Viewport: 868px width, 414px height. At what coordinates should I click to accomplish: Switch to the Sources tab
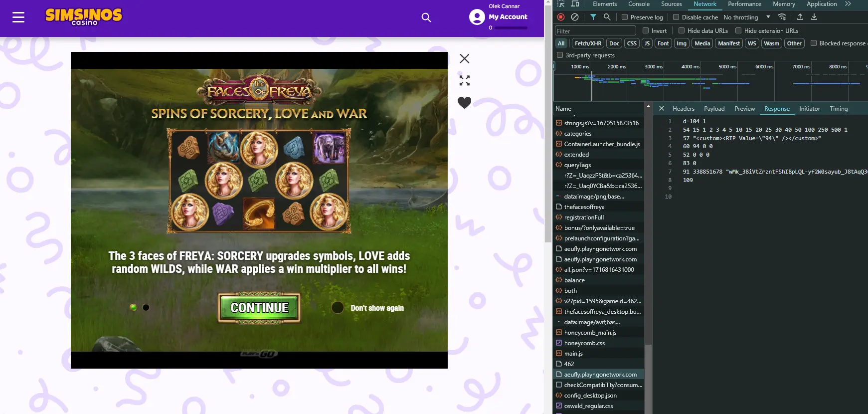[x=672, y=4]
